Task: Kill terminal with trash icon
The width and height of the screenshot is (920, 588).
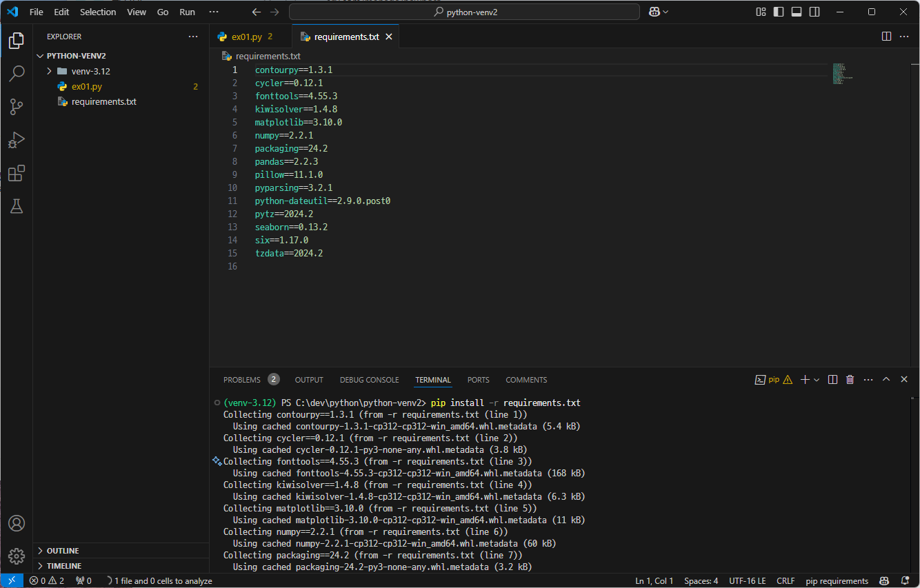Action: click(850, 380)
